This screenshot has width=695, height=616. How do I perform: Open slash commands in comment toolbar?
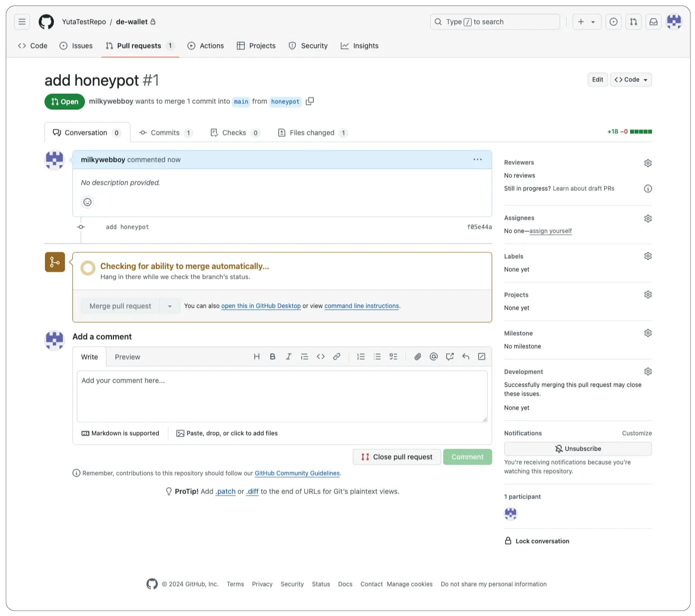point(482,357)
